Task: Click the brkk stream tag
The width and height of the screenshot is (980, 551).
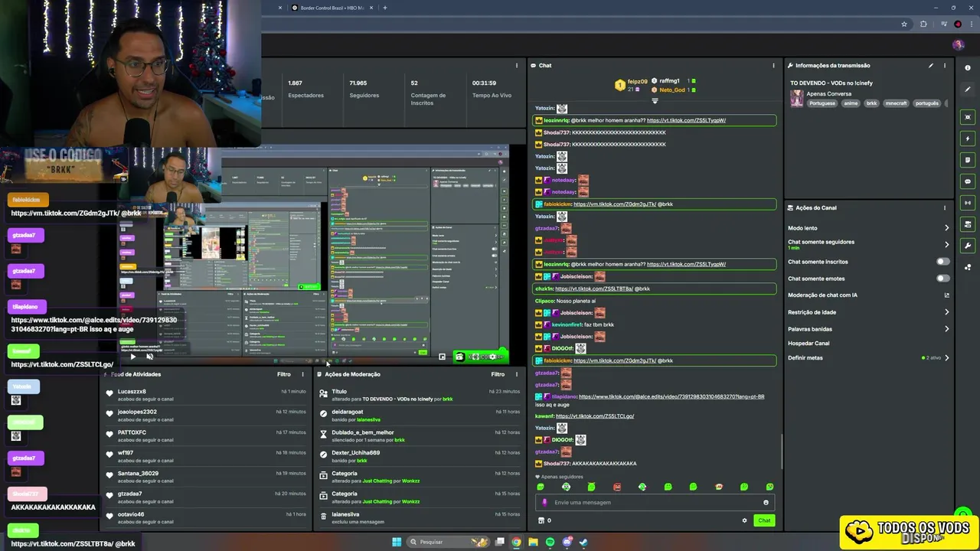Action: point(871,103)
